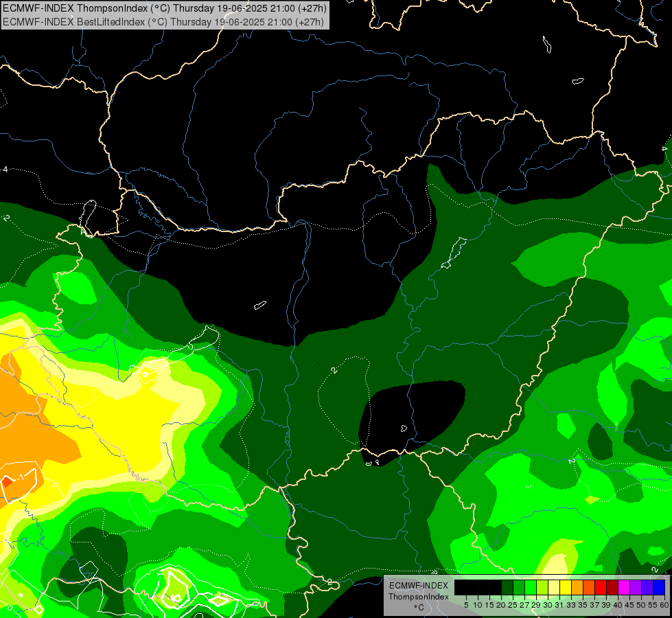Pick the dark green 20–25 legend swatch
Screen dimensions: 672x618
(507, 587)
